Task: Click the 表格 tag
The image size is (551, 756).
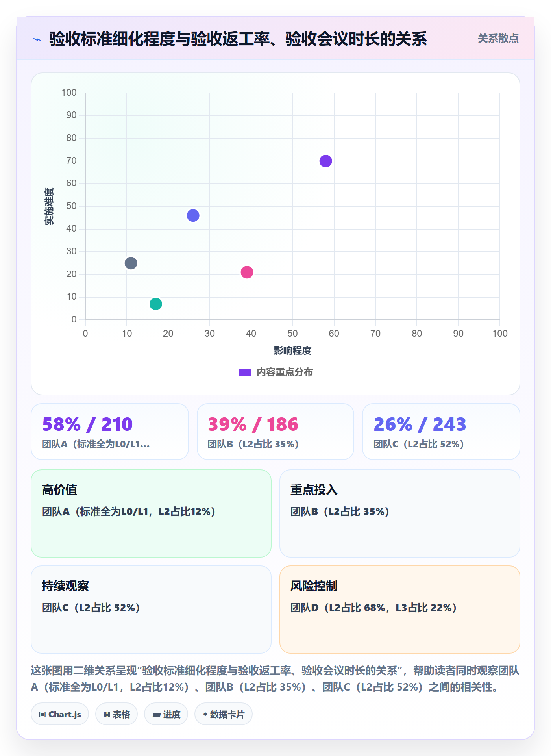Action: click(x=116, y=714)
